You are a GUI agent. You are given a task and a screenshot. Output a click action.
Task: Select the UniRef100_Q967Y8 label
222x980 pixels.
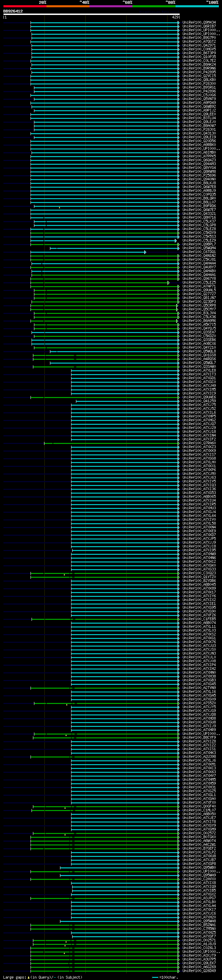tap(199, 279)
